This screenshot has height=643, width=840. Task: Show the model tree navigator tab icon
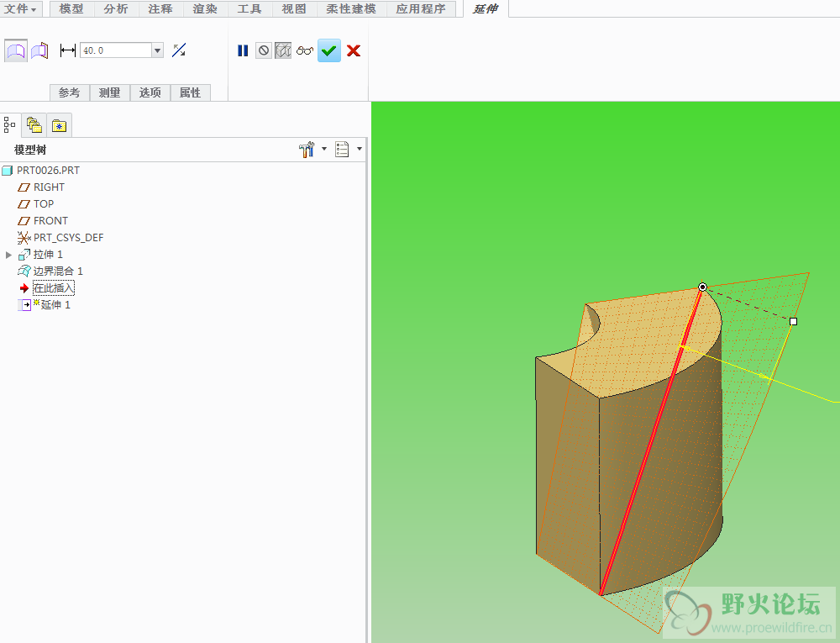[x=9, y=125]
